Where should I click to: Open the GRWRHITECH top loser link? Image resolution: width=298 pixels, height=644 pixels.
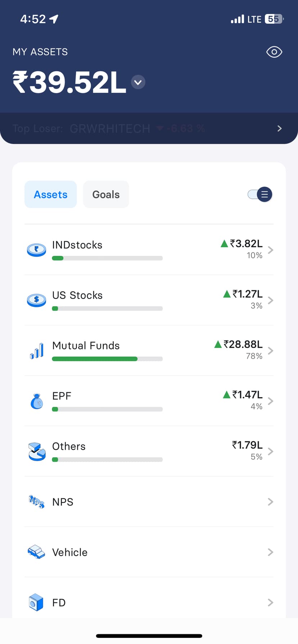[110, 128]
